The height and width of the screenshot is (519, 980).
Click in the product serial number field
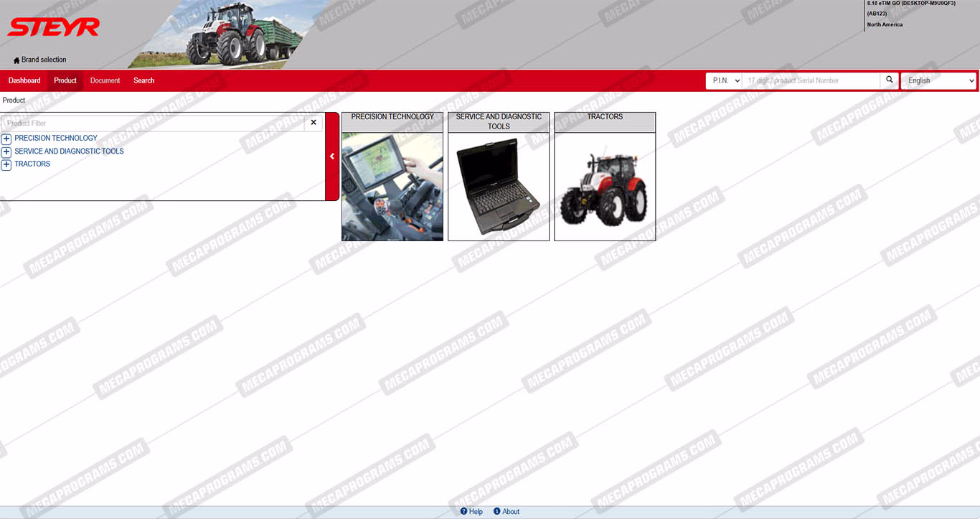[811, 80]
